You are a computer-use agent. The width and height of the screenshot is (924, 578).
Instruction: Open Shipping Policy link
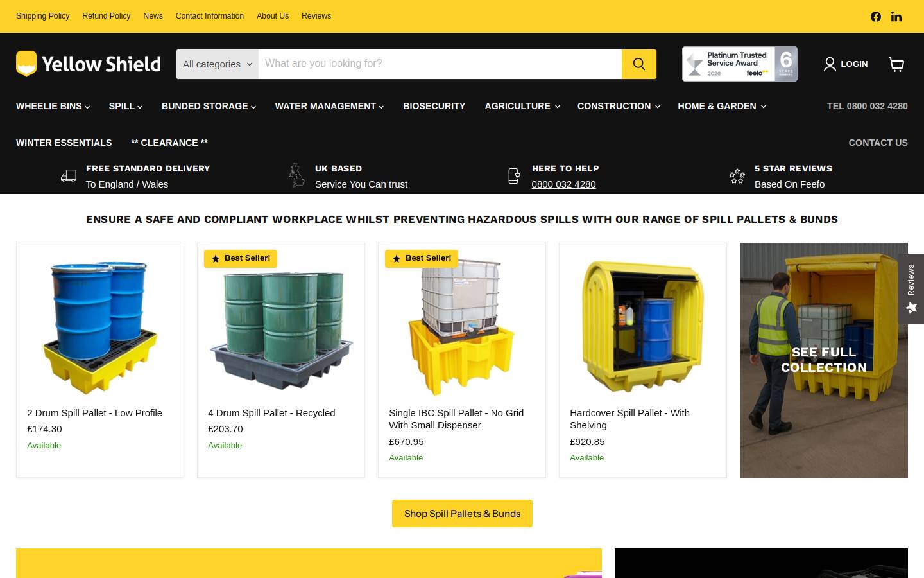(x=43, y=16)
